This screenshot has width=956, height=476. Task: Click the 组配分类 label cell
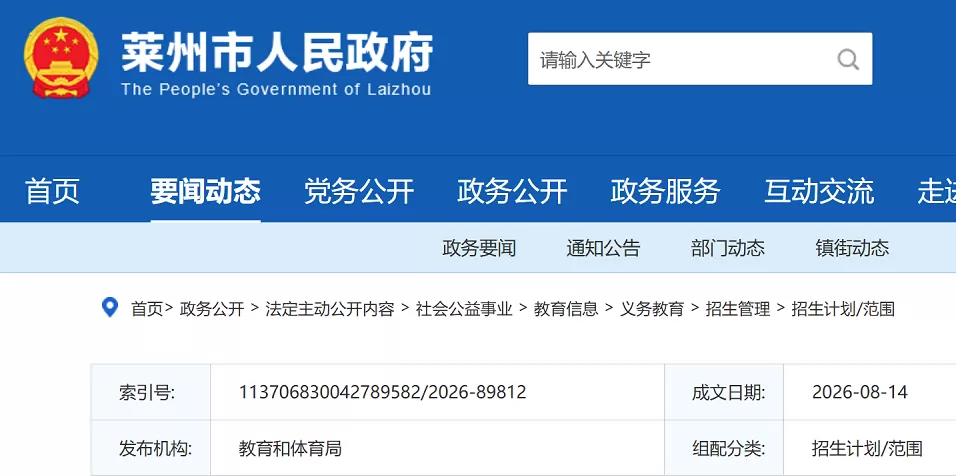(x=724, y=449)
